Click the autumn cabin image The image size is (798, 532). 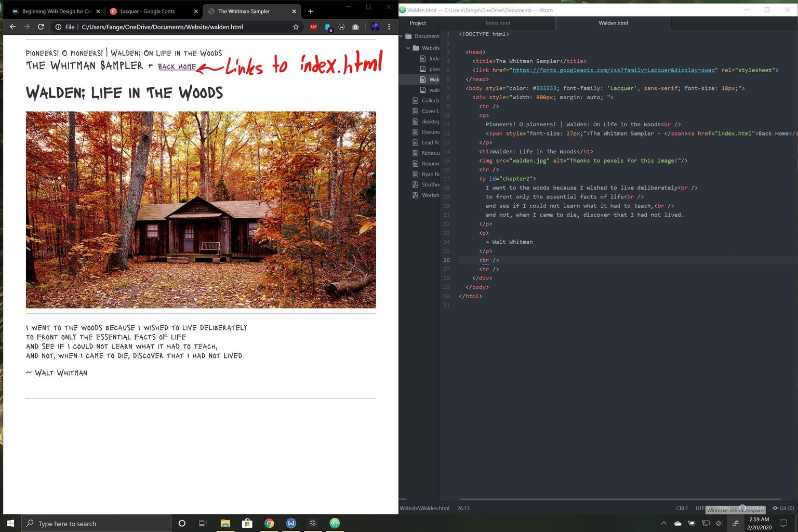coord(201,209)
